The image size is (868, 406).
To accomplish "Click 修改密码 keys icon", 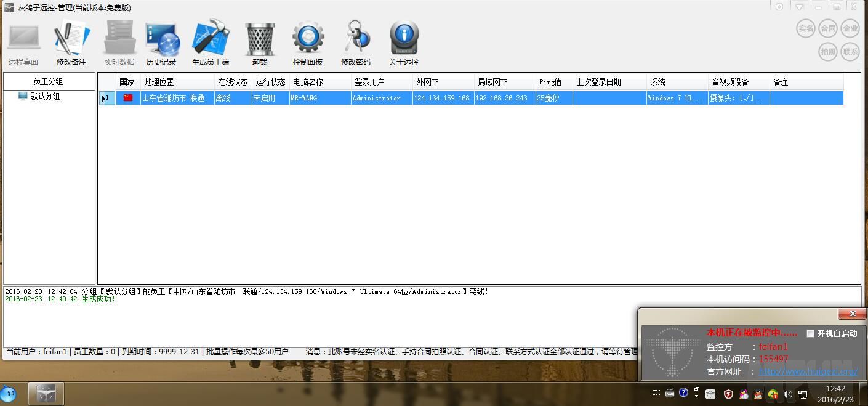I will point(356,43).
